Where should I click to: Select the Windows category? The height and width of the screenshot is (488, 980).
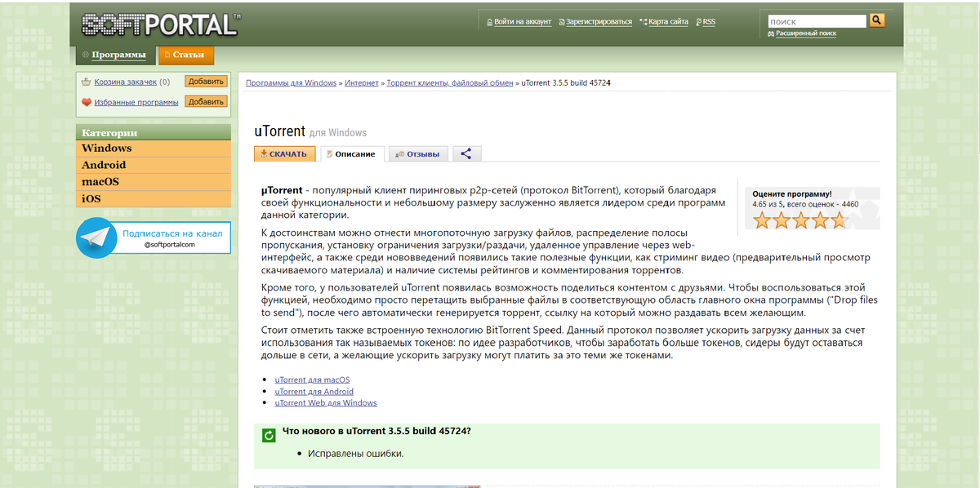pyautogui.click(x=154, y=149)
